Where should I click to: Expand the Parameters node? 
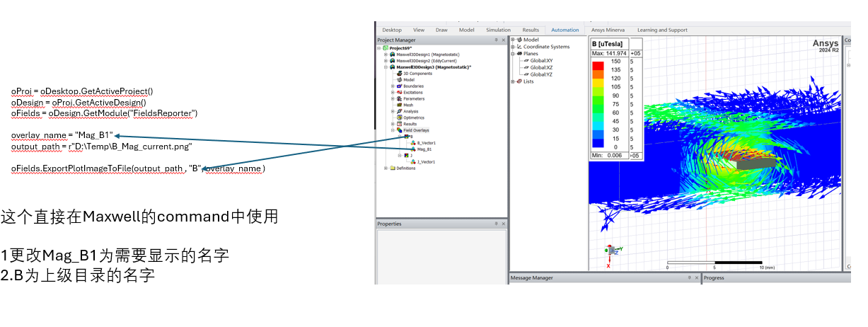[x=393, y=98]
